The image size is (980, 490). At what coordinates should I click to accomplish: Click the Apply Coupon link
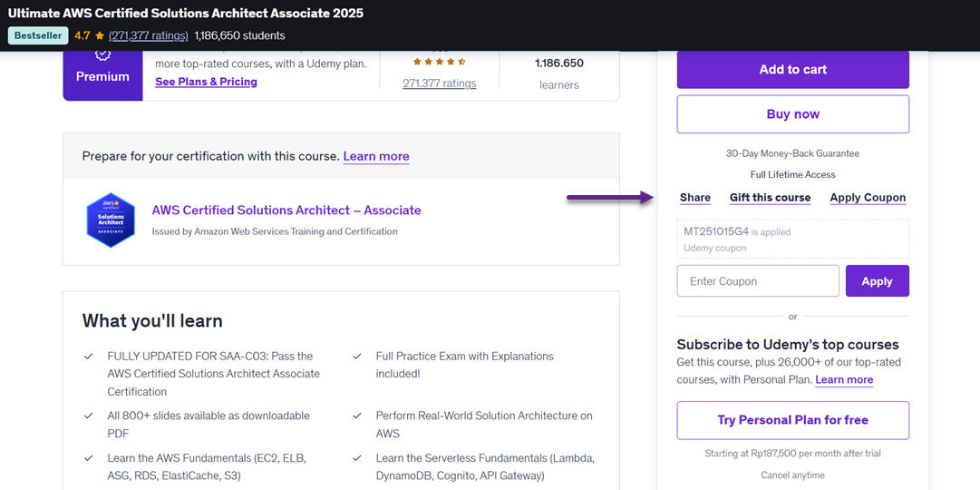pyautogui.click(x=868, y=198)
